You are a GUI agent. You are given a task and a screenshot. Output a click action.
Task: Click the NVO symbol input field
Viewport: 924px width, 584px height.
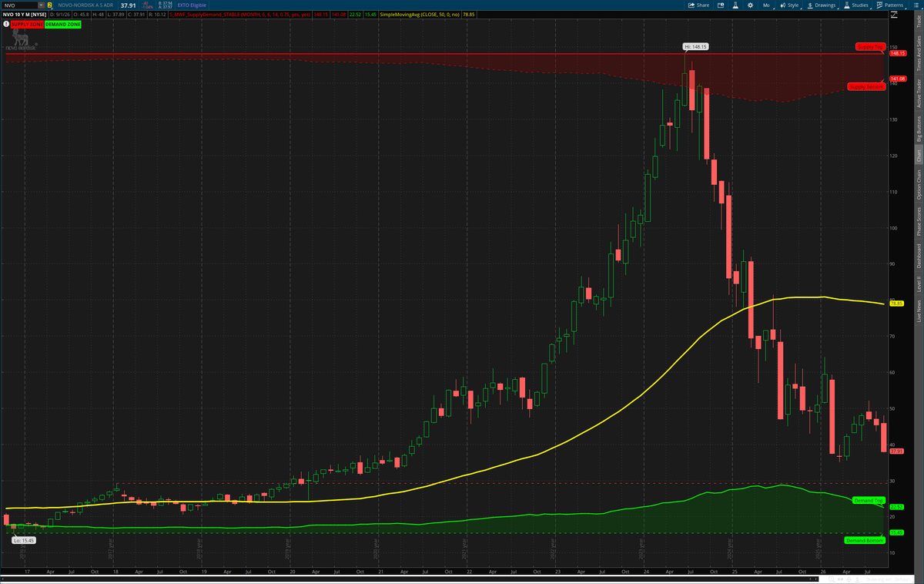[x=21, y=5]
